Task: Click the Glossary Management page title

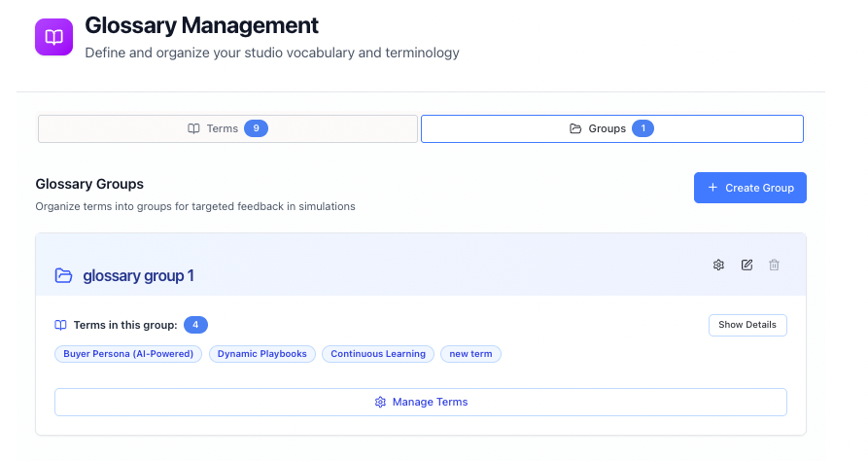Action: (x=201, y=25)
